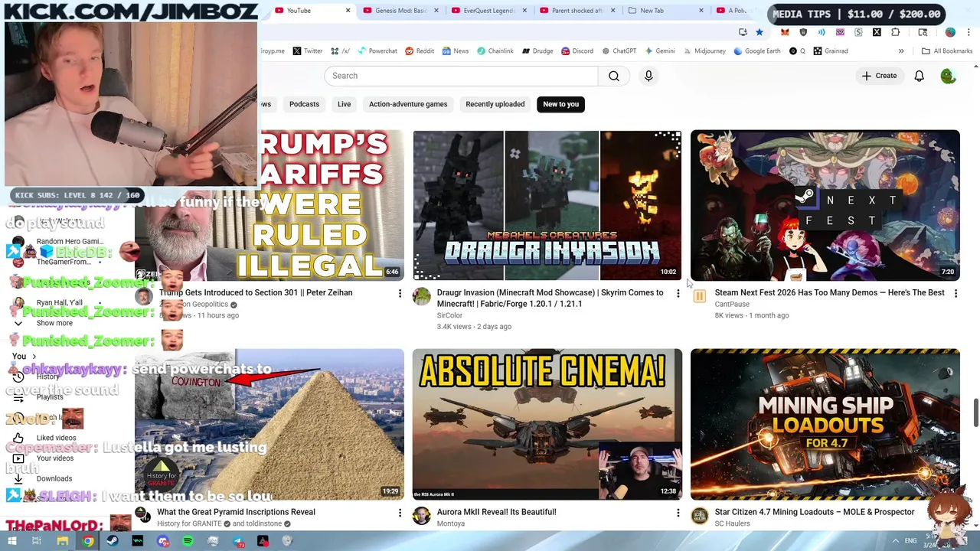Image resolution: width=980 pixels, height=551 pixels.
Task: Open CantPause channel avatar
Action: 700,297
